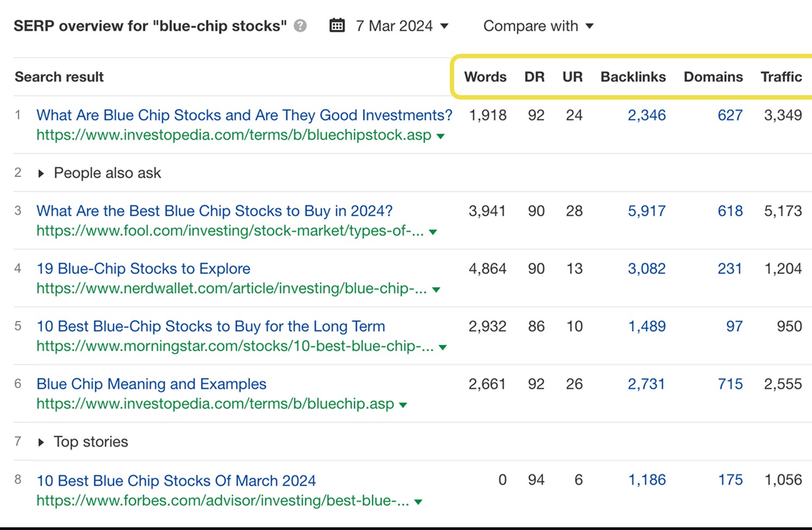Click the 715 domains number
The image size is (812, 530).
tap(730, 384)
